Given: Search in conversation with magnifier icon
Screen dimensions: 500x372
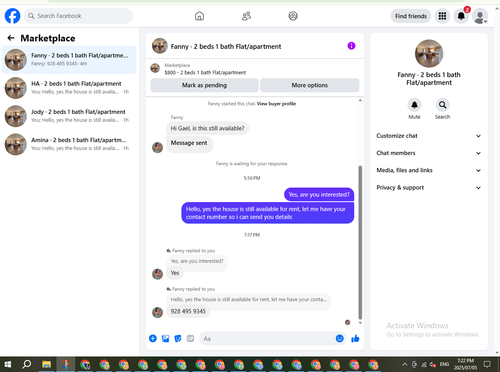Looking at the screenshot, I should pyautogui.click(x=442, y=105).
